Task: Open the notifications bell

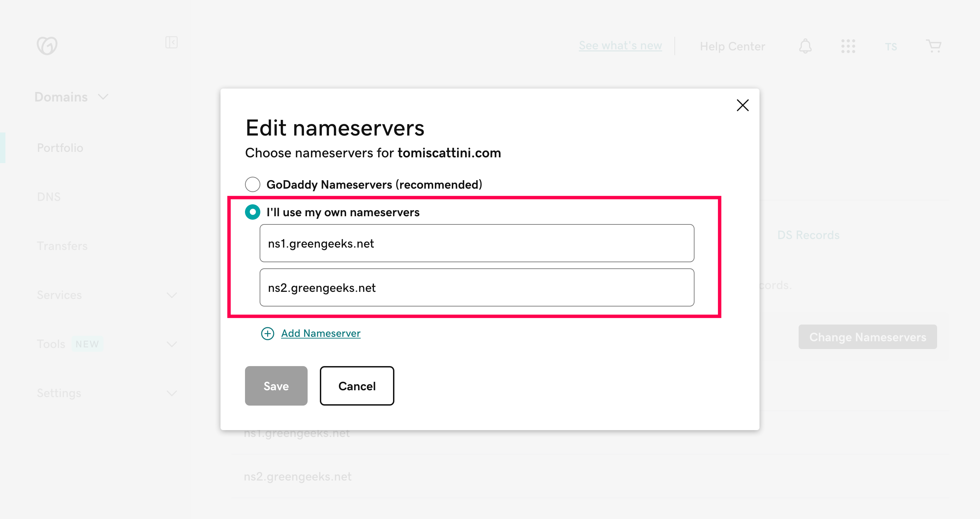Action: pyautogui.click(x=805, y=46)
